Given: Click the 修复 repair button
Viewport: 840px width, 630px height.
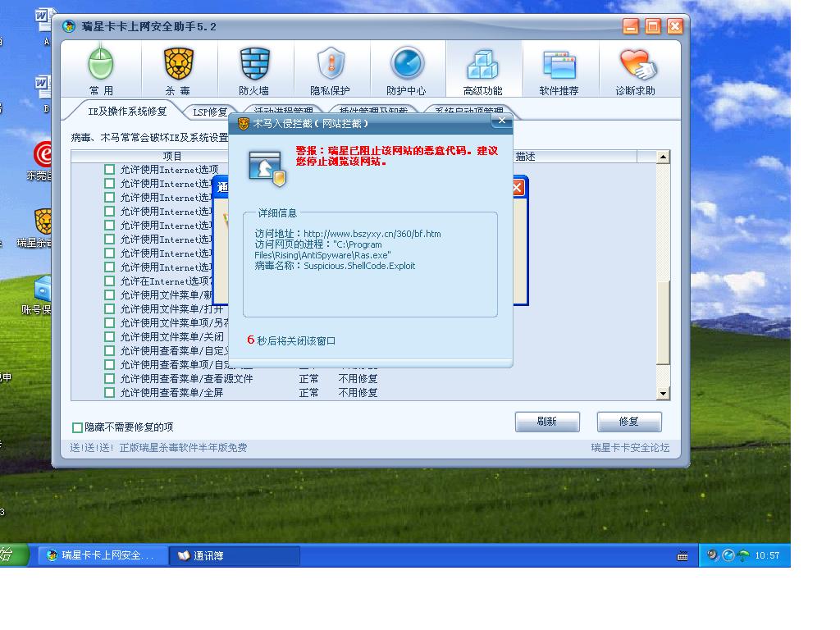Looking at the screenshot, I should (x=629, y=422).
